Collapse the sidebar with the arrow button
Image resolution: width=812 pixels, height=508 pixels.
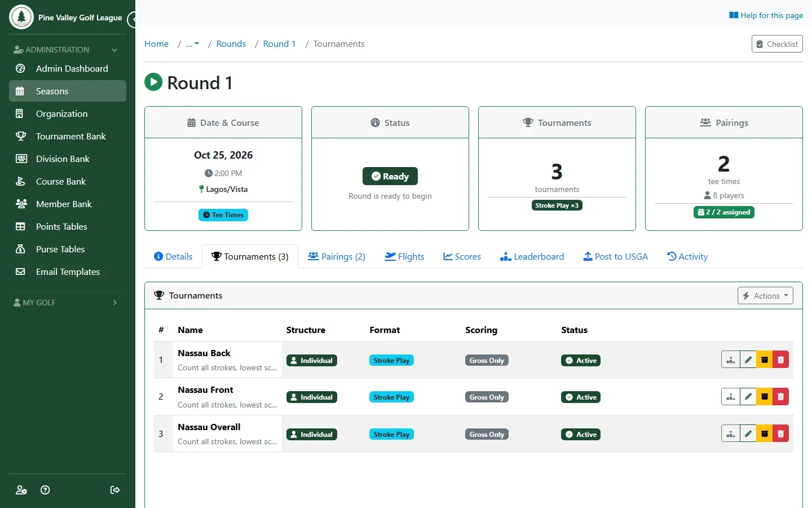point(132,20)
